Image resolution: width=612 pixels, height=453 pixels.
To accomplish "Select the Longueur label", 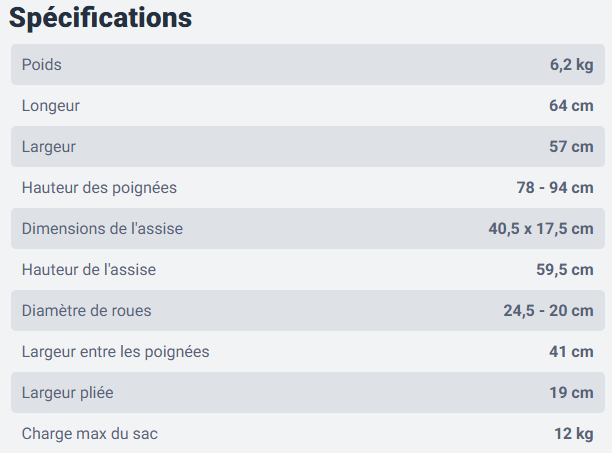I will (51, 106).
